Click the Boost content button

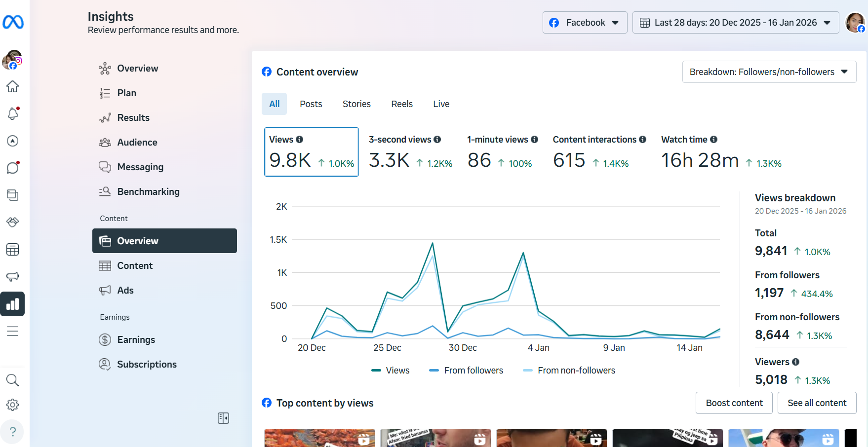tap(734, 403)
